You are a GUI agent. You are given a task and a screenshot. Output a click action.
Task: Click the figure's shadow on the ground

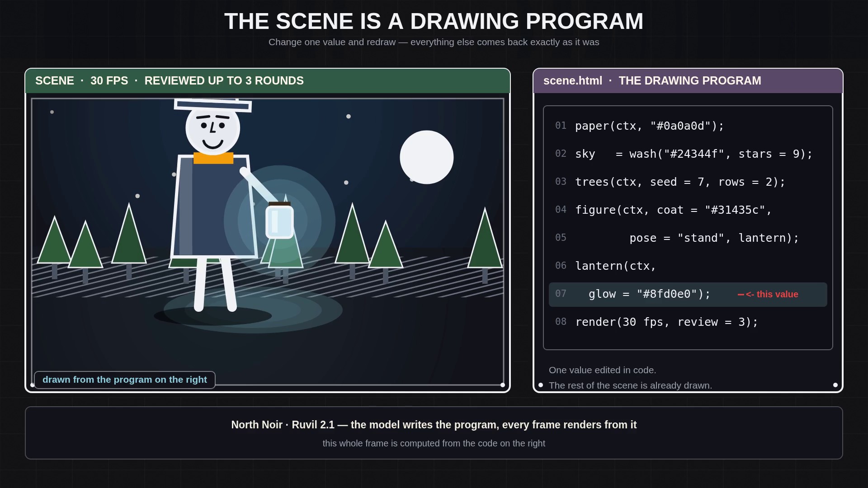pos(212,316)
